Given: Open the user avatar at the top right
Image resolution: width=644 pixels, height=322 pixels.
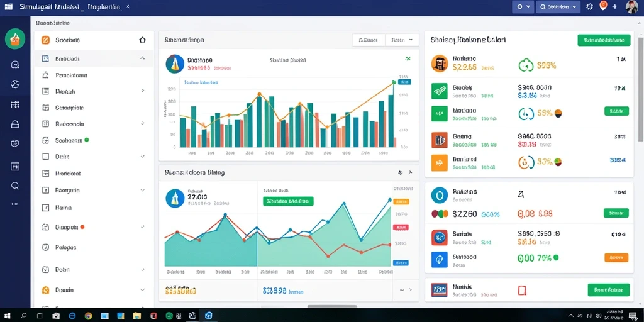Looking at the screenshot, I should 632,7.
